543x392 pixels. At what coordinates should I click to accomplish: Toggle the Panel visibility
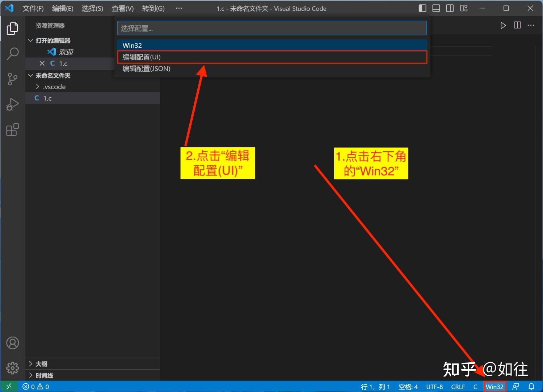(x=436, y=8)
